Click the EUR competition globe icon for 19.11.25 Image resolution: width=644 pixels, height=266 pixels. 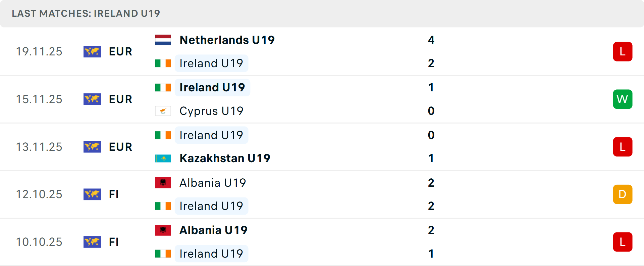(x=92, y=51)
